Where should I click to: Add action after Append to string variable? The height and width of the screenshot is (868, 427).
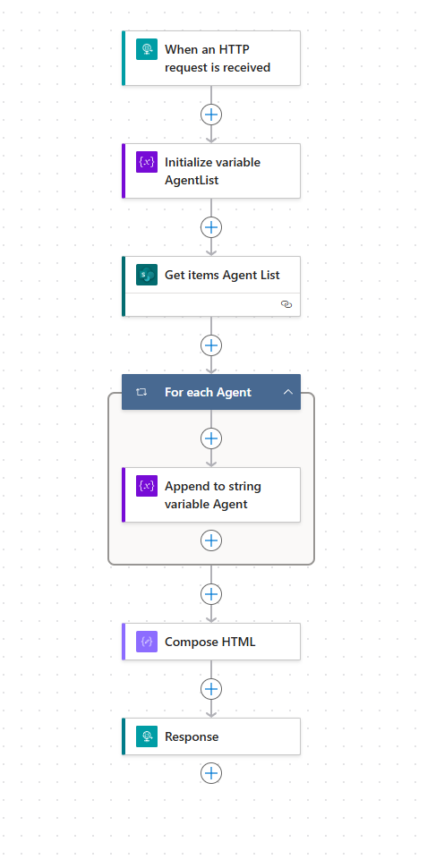(x=211, y=540)
